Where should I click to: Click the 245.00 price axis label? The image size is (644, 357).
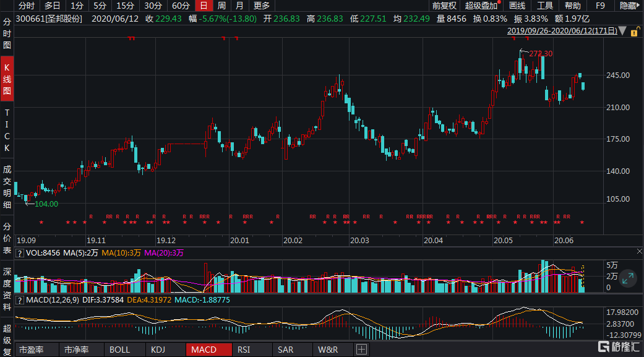tap(618, 75)
